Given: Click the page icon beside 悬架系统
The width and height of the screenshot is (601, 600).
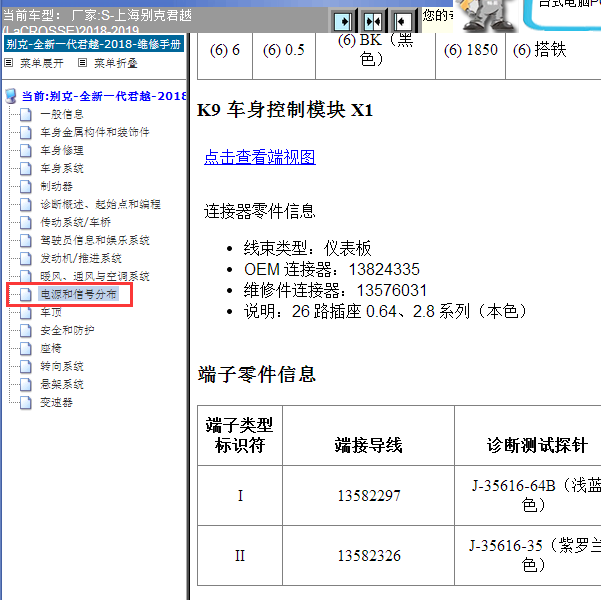Looking at the screenshot, I should tap(26, 385).
